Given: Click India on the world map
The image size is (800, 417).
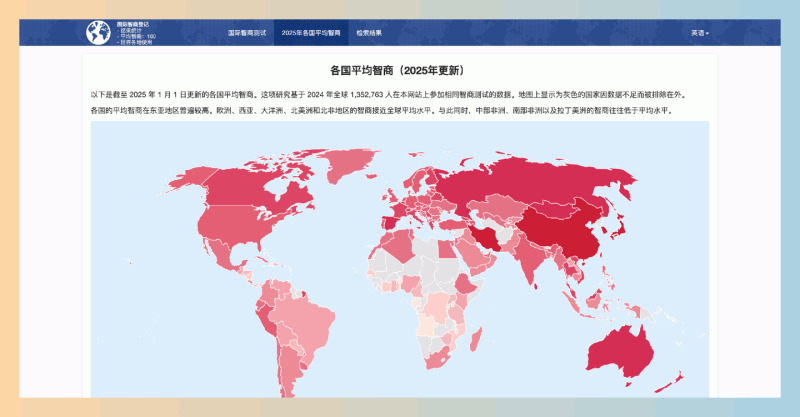Looking at the screenshot, I should coord(533,258).
